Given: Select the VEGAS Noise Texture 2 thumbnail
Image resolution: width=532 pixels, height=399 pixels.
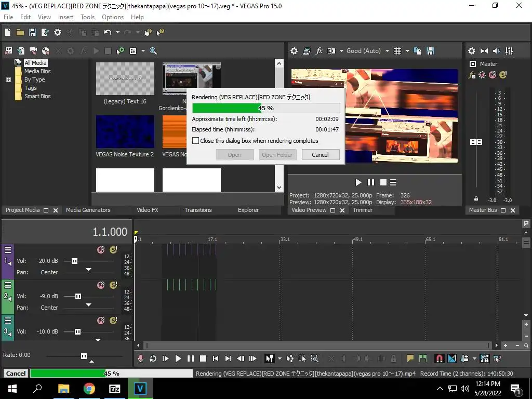Looking at the screenshot, I should (125, 131).
